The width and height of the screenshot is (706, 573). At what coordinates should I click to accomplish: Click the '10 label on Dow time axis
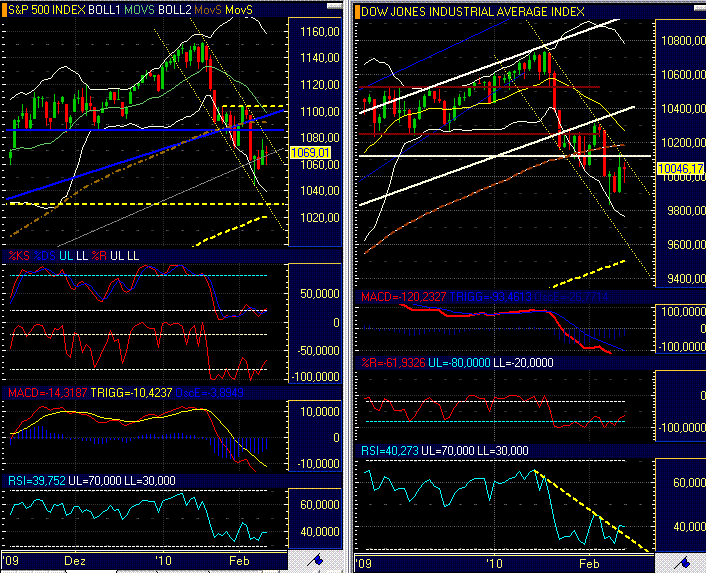point(494,563)
